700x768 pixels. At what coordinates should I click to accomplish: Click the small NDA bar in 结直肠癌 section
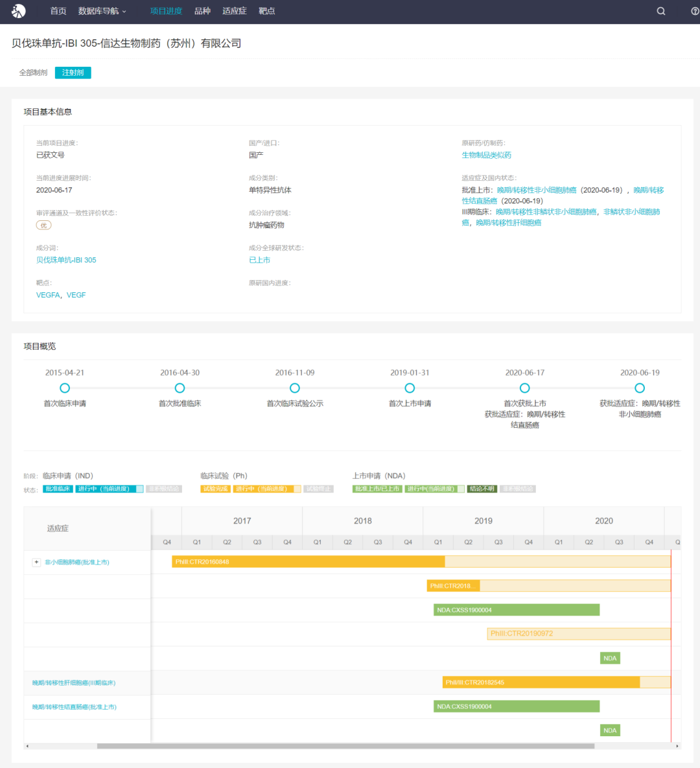point(610,730)
